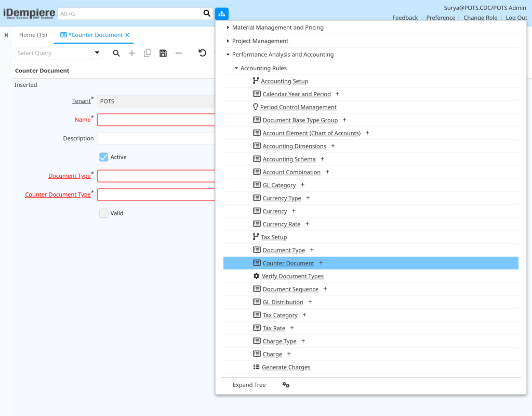This screenshot has width=532, height=416.
Task: Uncheck the Active checkbox
Action: (x=104, y=157)
